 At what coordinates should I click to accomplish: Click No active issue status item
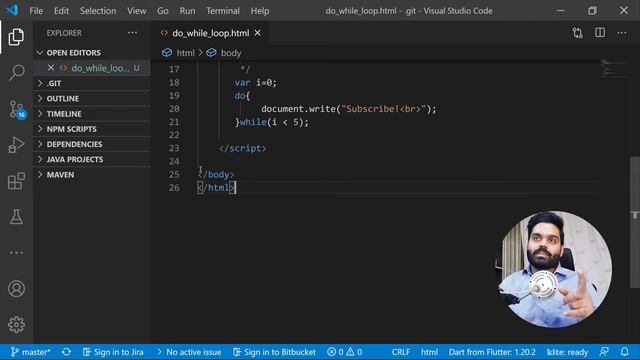[x=189, y=352]
